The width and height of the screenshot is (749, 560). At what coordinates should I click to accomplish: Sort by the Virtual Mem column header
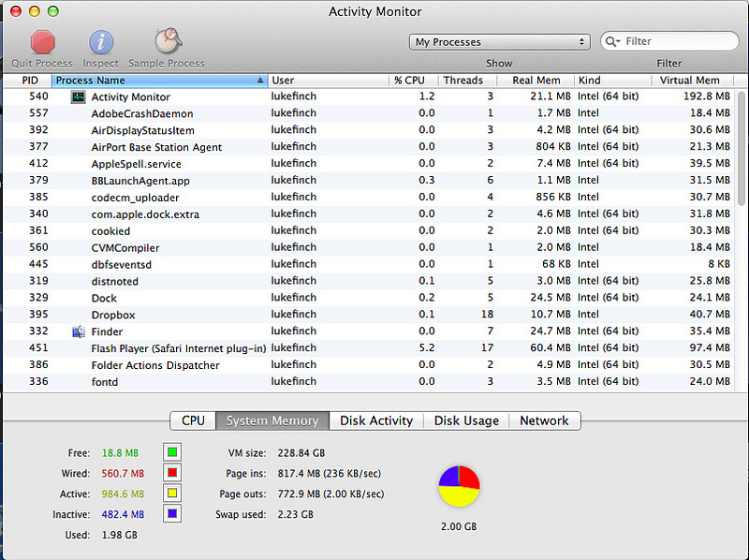[692, 81]
